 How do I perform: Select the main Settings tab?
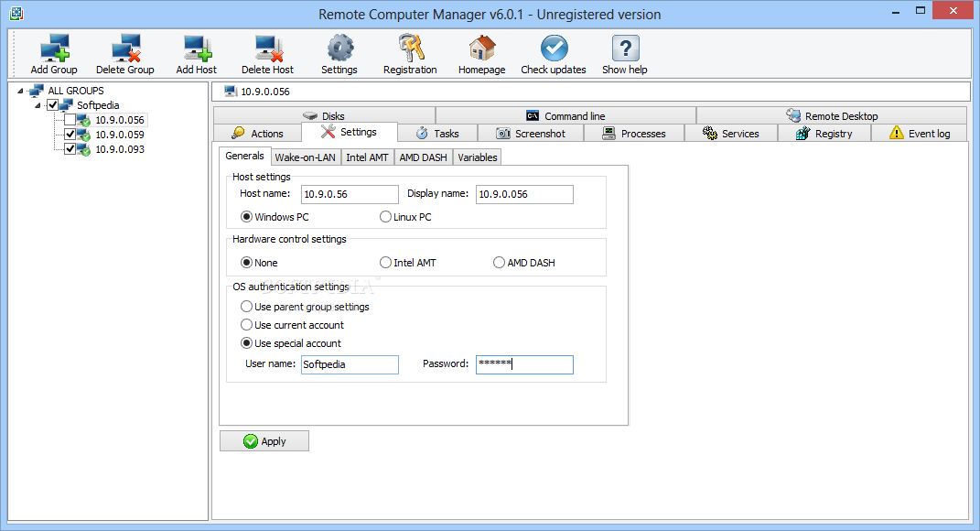pos(349,132)
